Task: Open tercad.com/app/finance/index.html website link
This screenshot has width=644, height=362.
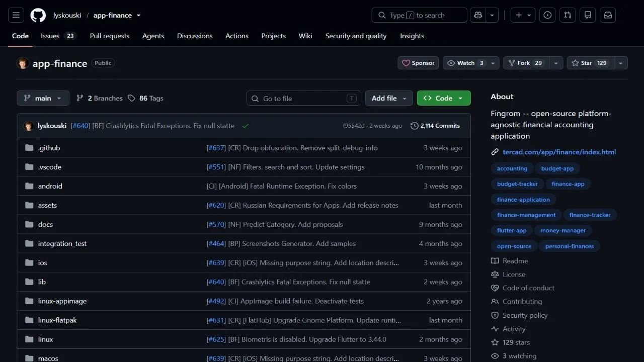Action: click(559, 152)
